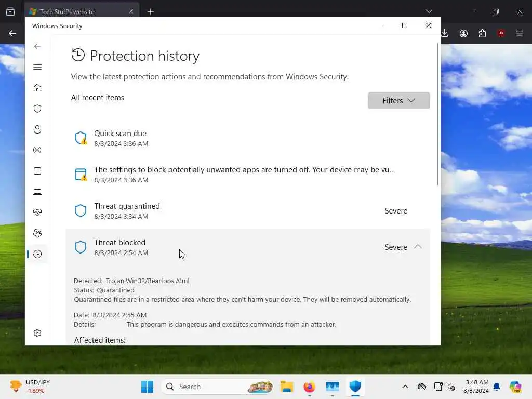Open the notification bell in the taskbar
Image resolution: width=532 pixels, height=399 pixels.
[x=497, y=387]
